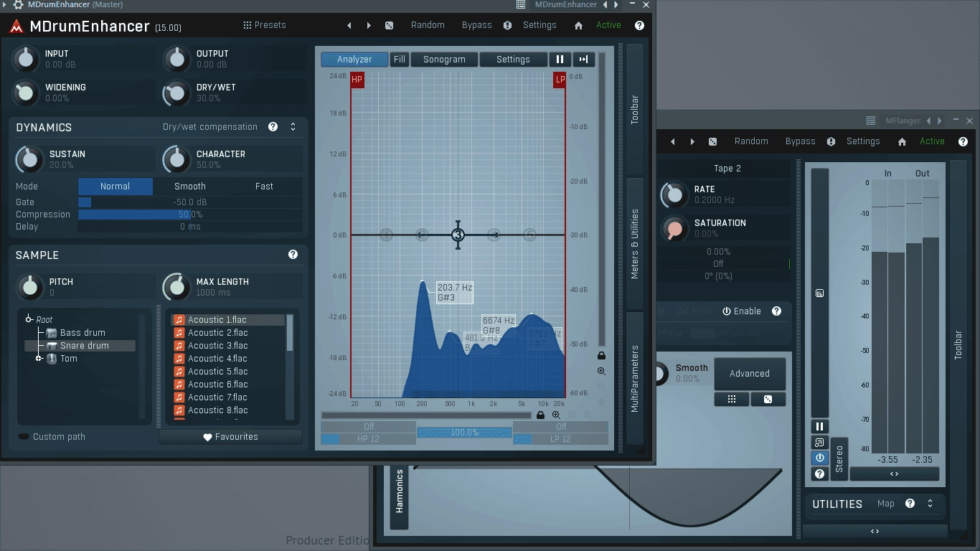
Task: Toggle Bypass in MDrumEnhancer
Action: (476, 25)
